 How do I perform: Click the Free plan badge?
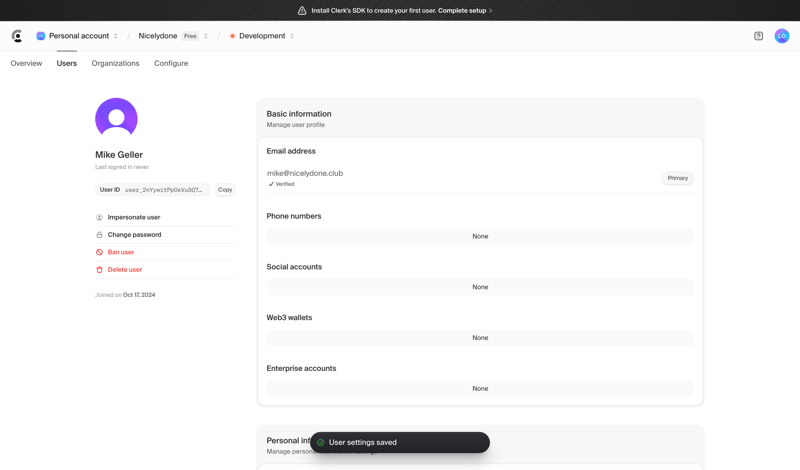pyautogui.click(x=190, y=36)
